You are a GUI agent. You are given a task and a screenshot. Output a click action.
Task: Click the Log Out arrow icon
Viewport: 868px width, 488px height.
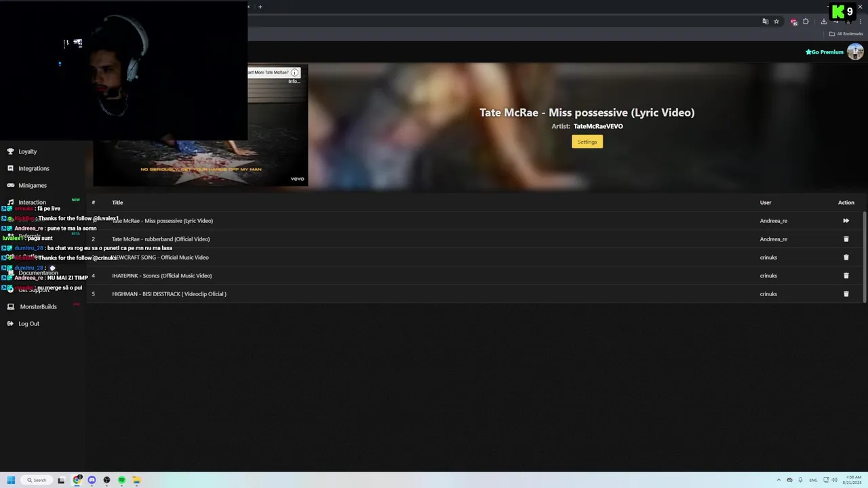coord(10,323)
